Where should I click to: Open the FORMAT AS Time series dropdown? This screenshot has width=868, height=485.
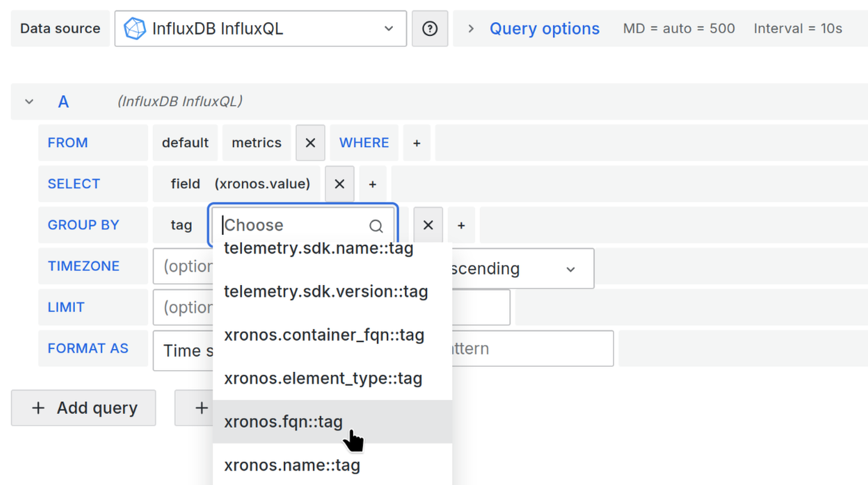point(183,351)
